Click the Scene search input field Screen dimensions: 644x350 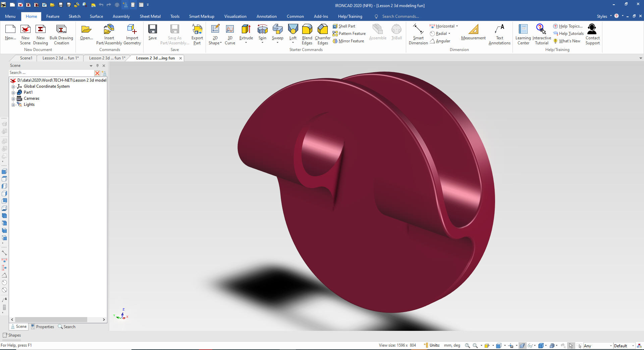pos(50,73)
